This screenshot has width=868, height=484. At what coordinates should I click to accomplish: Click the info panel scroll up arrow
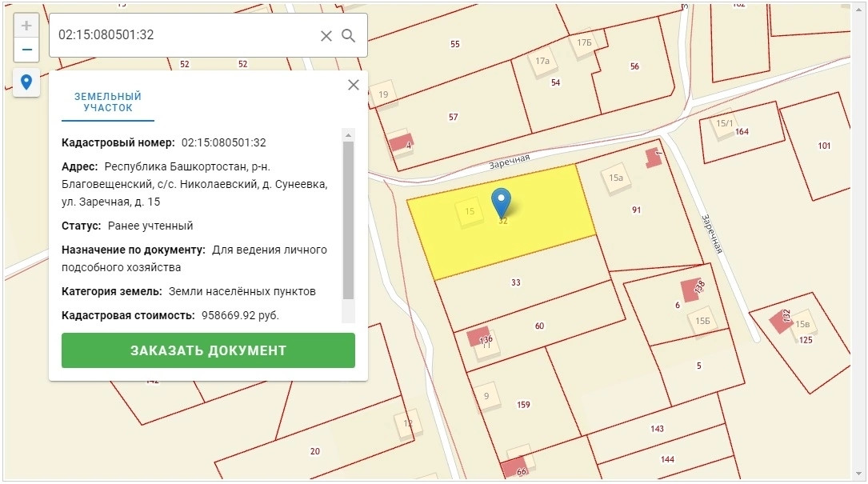[348, 134]
